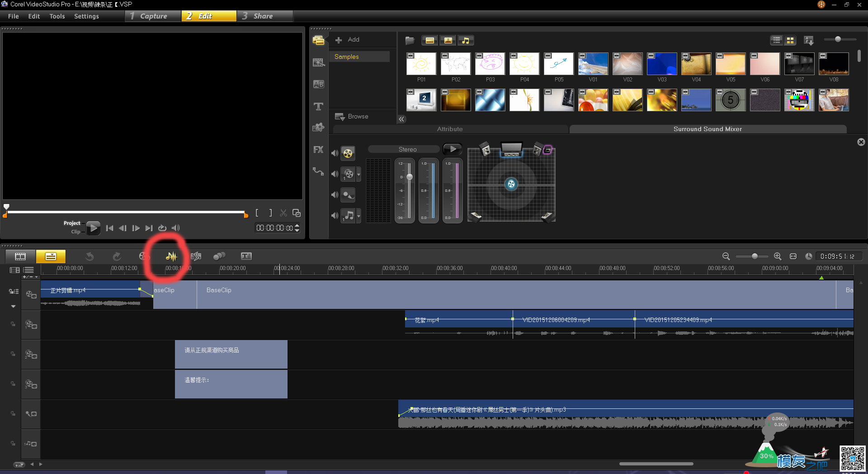Viewport: 868px width, 474px height.
Task: Open the FX Filter library panel
Action: pos(318,150)
